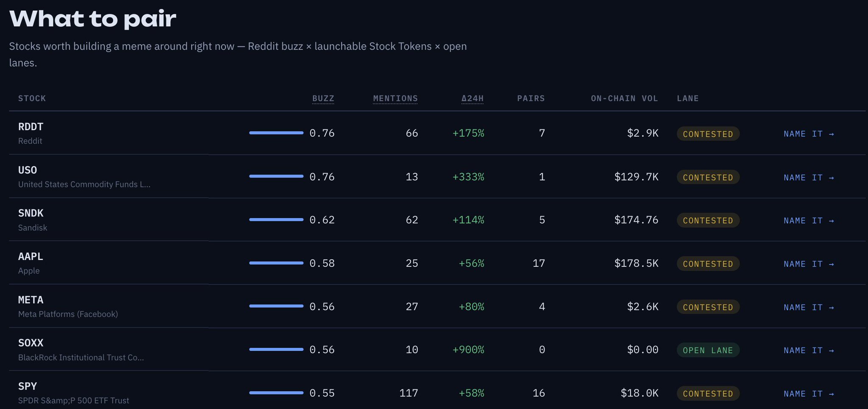Click the $174.76 on-chain volume
This screenshot has height=409, width=868.
pyautogui.click(x=636, y=220)
